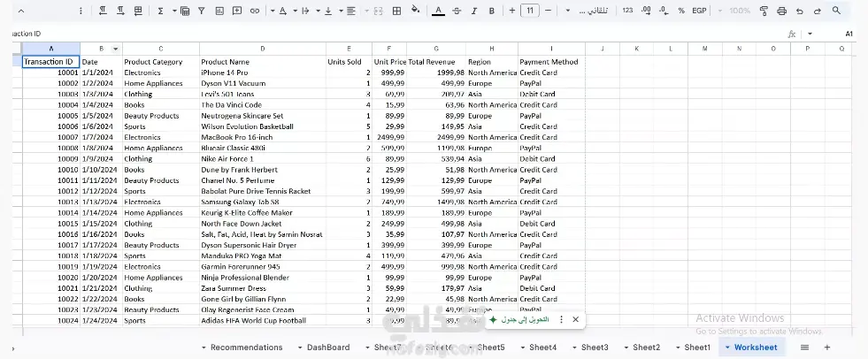Switch to the Sheet1 tab
The width and height of the screenshot is (868, 359).
[697, 348]
